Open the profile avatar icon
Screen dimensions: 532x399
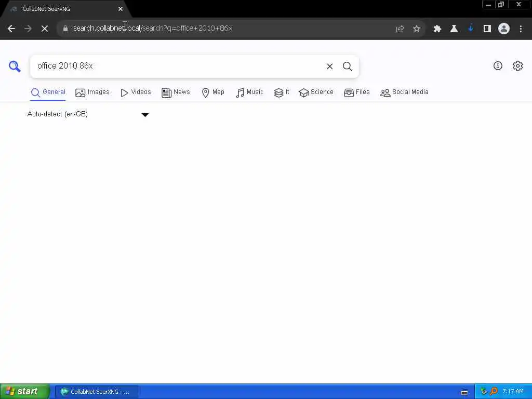504,29
